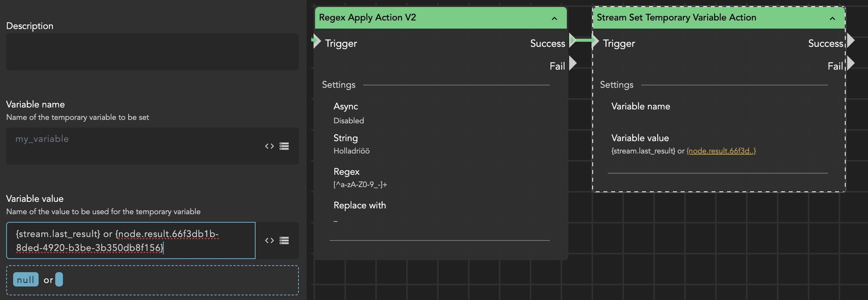Click Fail output port of Stream Set node

pyautogui.click(x=851, y=63)
